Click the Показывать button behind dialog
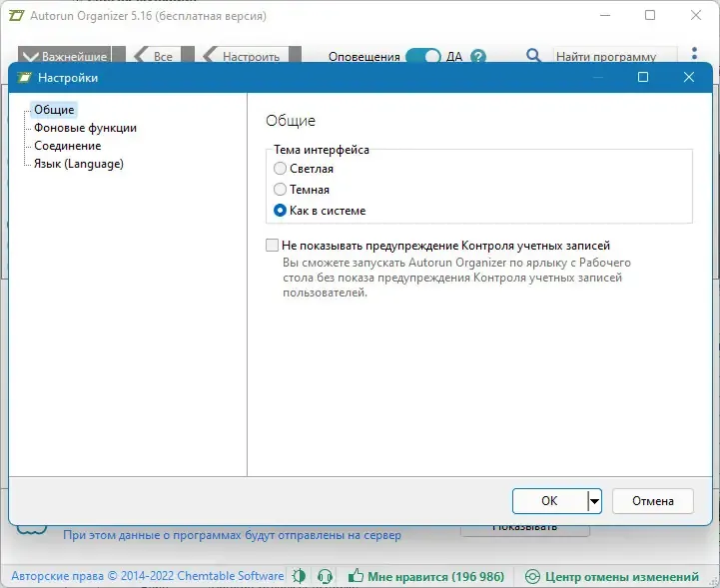This screenshot has width=720, height=588. tap(525, 530)
